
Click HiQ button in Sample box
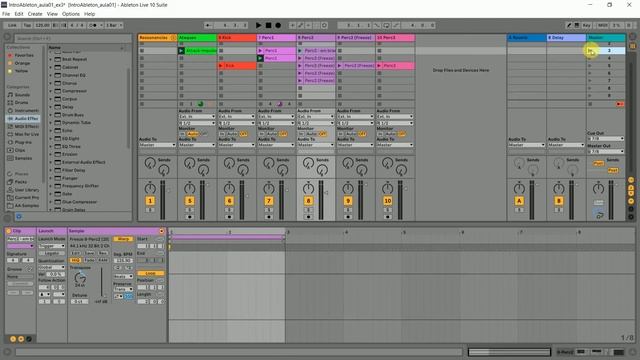(75, 260)
